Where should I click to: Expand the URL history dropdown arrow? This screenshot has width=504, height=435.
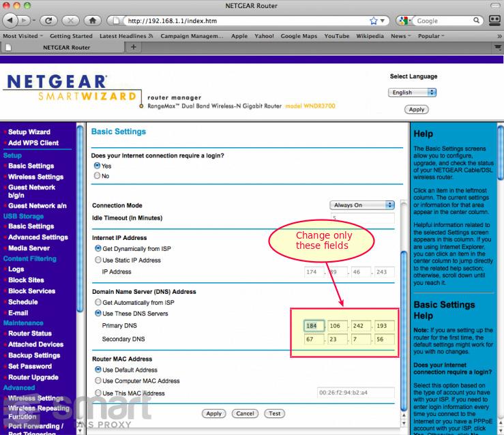click(x=383, y=21)
